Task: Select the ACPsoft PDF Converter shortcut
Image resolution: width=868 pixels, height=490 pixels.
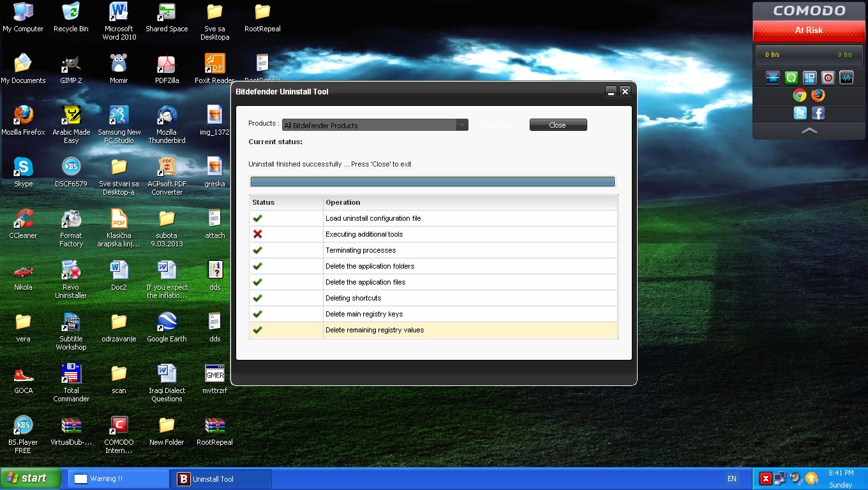Action: pyautogui.click(x=167, y=177)
